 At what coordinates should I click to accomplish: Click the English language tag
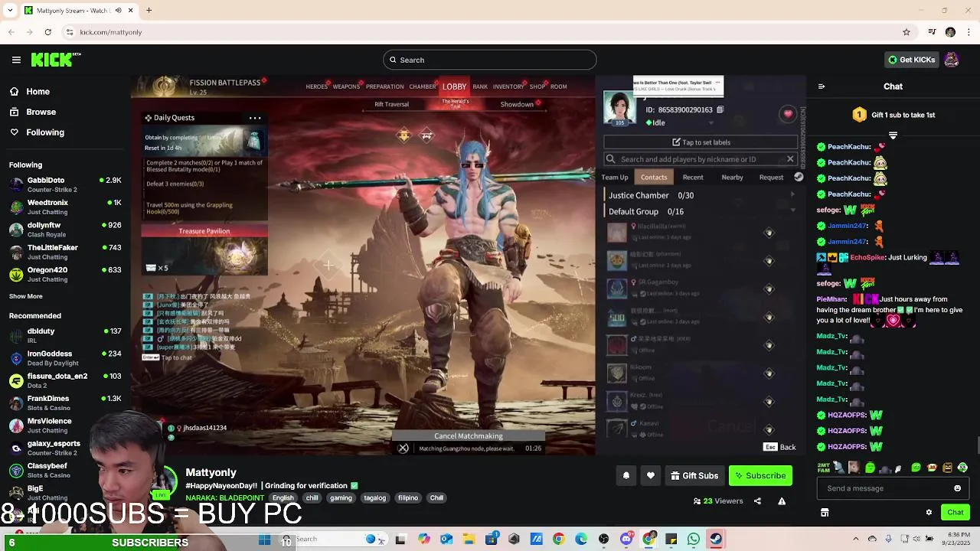[x=283, y=497]
